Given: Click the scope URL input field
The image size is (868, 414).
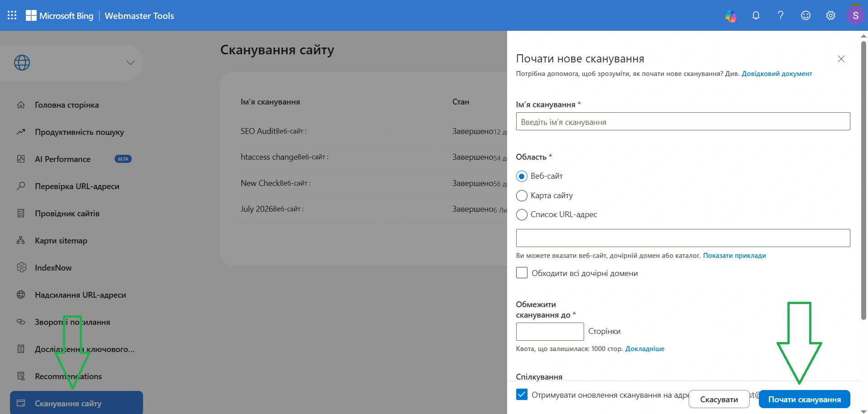Looking at the screenshot, I should 683,238.
